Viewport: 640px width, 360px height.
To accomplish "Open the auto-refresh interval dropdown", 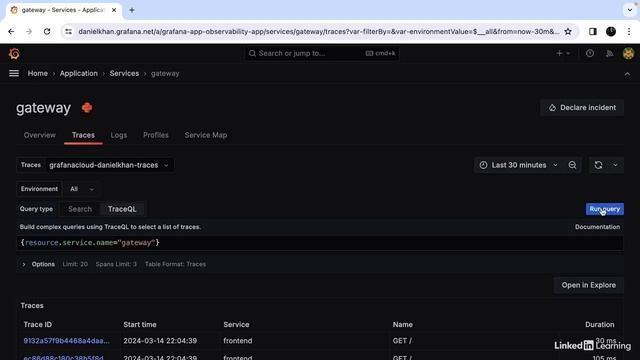I will point(616,165).
